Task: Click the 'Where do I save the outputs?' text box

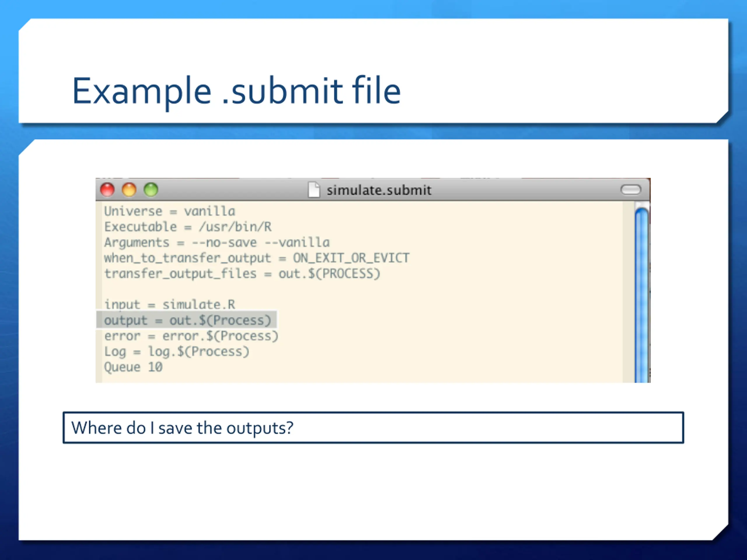Action: click(x=373, y=428)
